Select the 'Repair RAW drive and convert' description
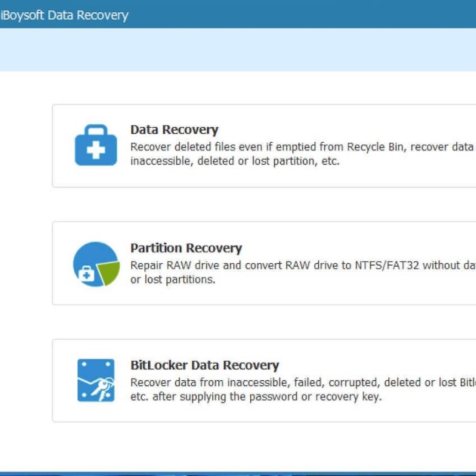 (x=303, y=272)
